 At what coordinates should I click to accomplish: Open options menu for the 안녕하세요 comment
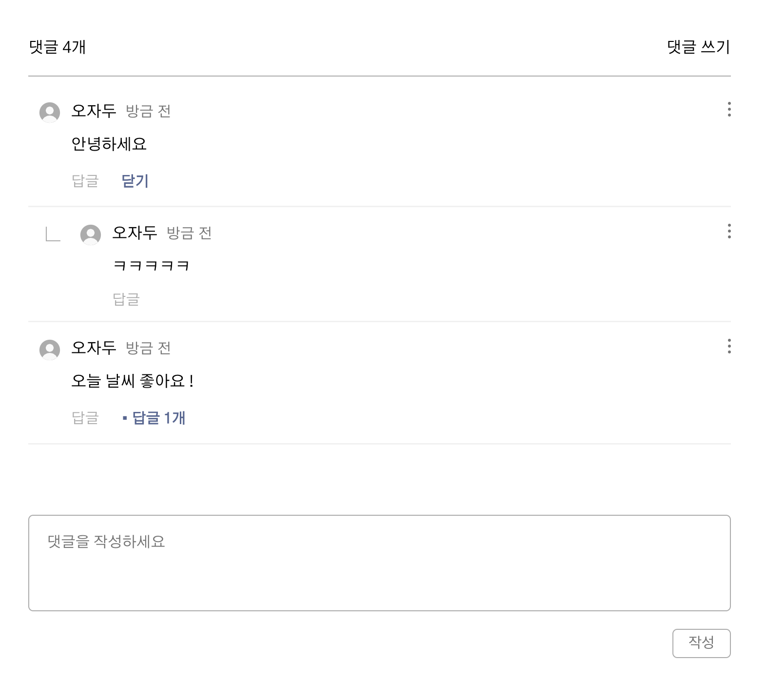(x=729, y=109)
